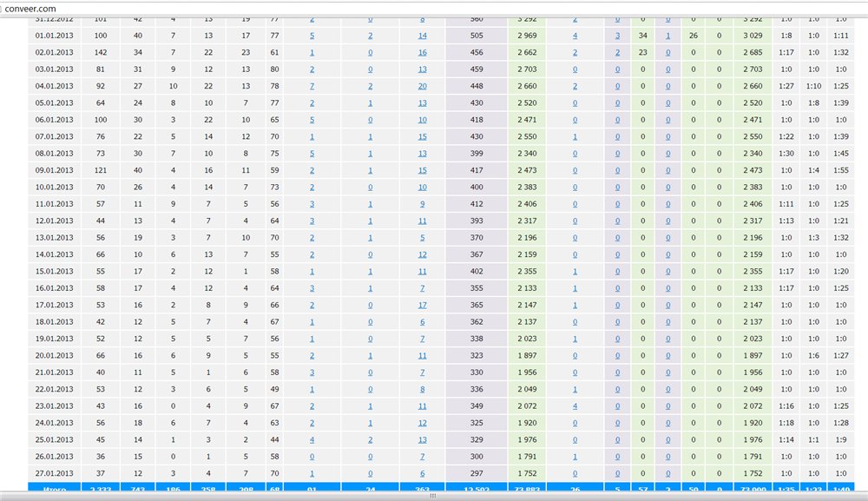
Task: Click the 5 link in the 06.01.2013 row
Action: point(312,120)
